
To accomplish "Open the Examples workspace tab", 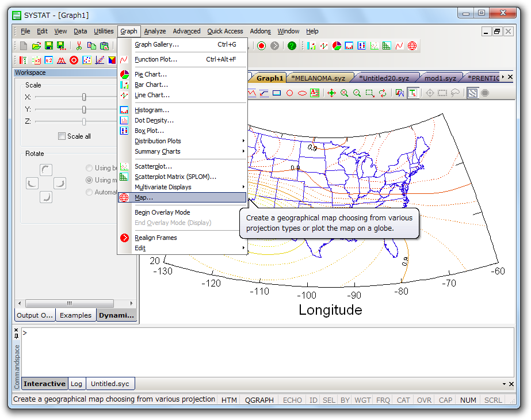I will [75, 315].
